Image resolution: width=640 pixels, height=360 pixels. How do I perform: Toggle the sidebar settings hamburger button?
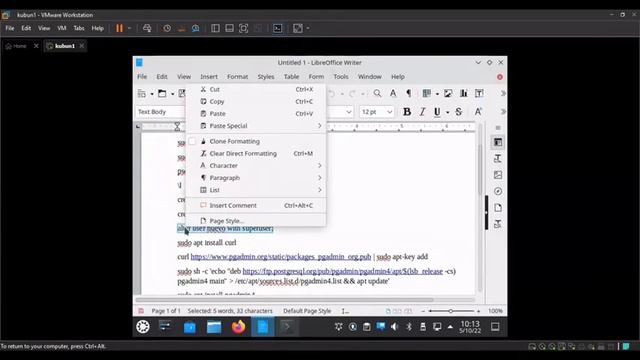coord(498,127)
